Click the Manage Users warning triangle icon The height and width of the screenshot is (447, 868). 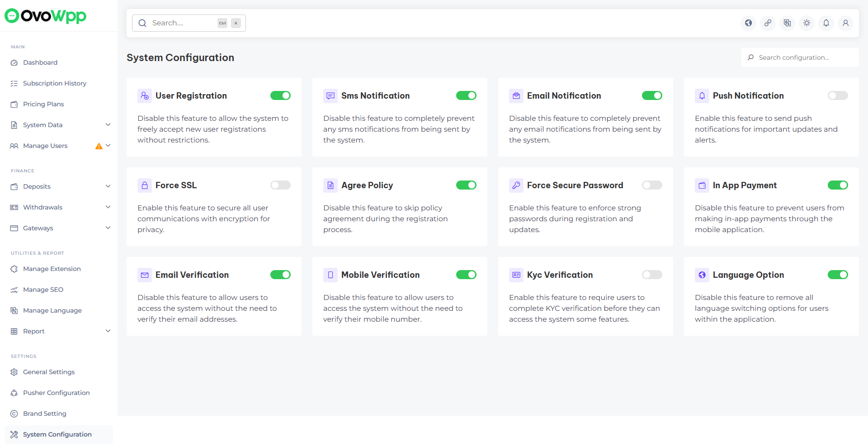[99, 146]
